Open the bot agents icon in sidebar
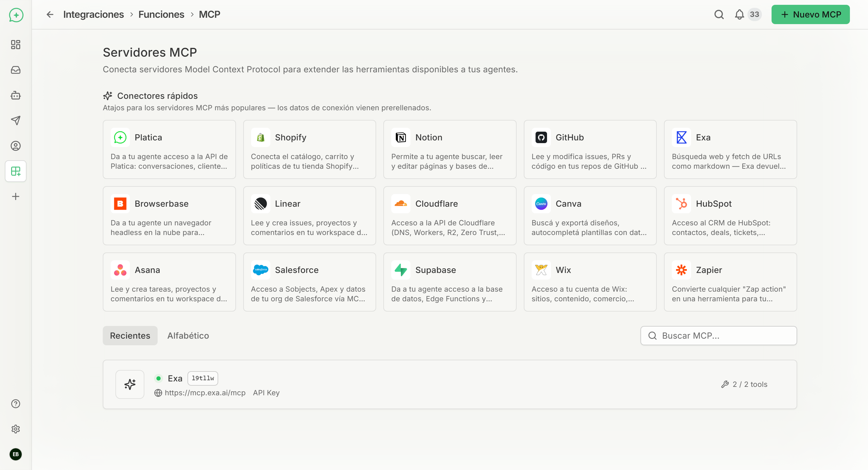 tap(15, 95)
